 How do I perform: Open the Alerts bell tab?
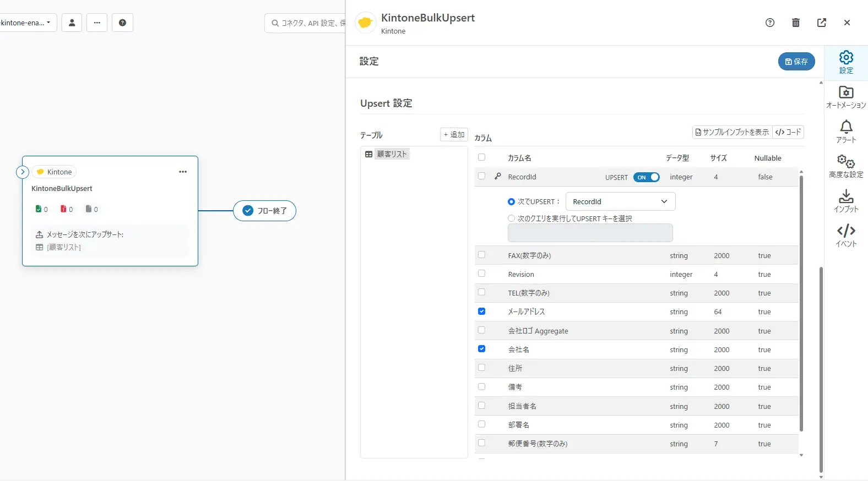point(846,132)
